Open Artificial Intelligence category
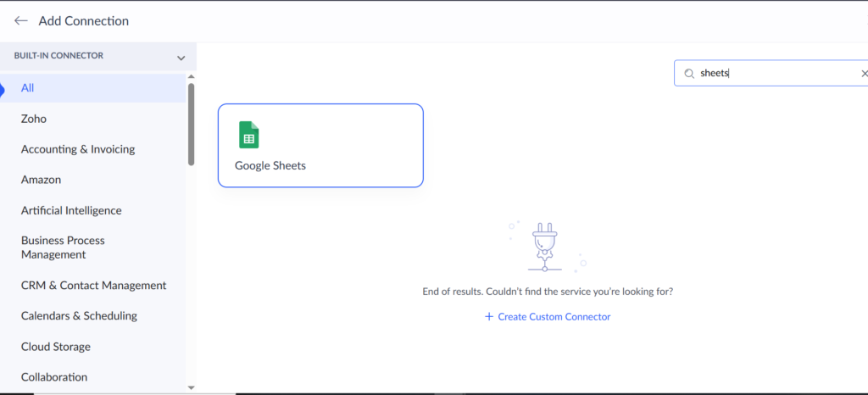 pos(71,210)
